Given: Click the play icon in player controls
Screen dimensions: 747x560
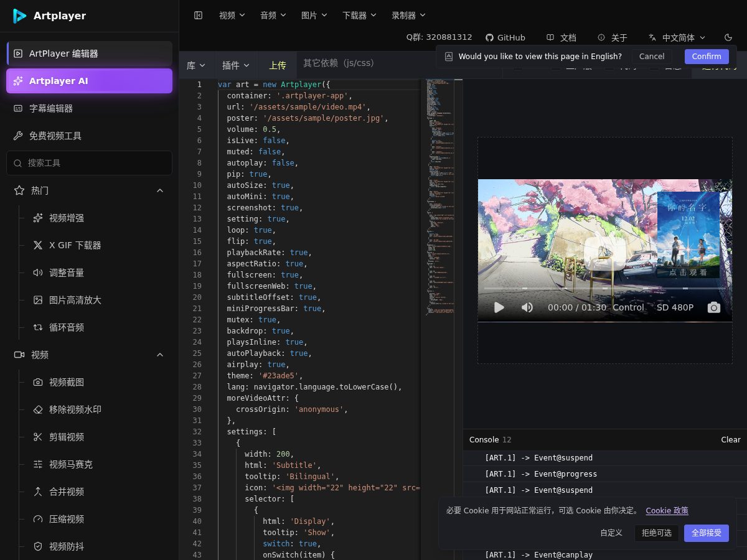Looking at the screenshot, I should [499, 307].
